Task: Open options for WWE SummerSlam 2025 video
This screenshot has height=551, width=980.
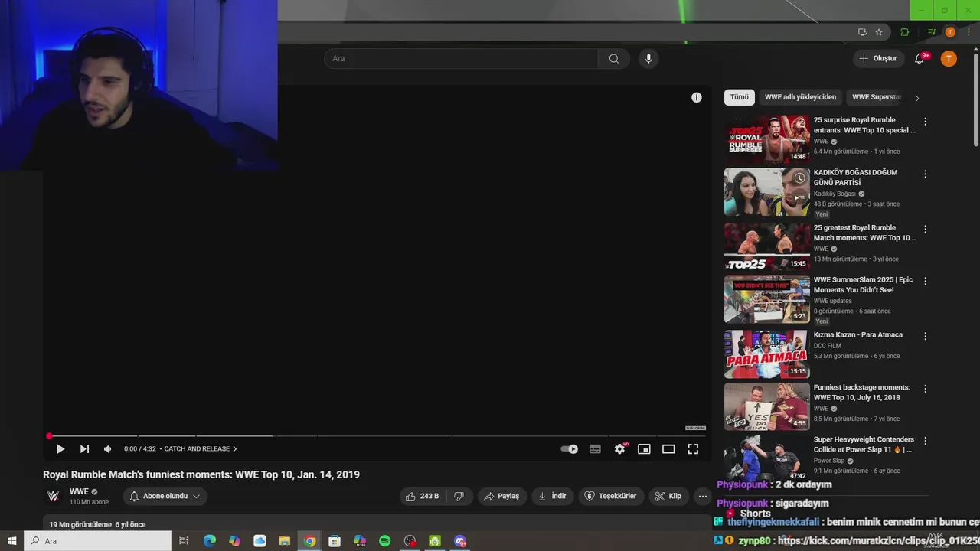Action: pyautogui.click(x=925, y=282)
